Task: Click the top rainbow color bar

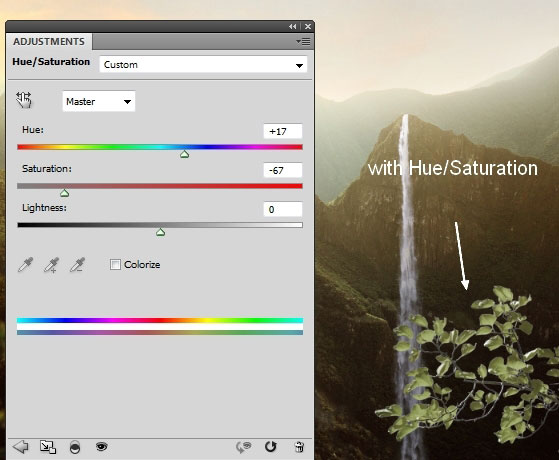Action: click(x=160, y=320)
